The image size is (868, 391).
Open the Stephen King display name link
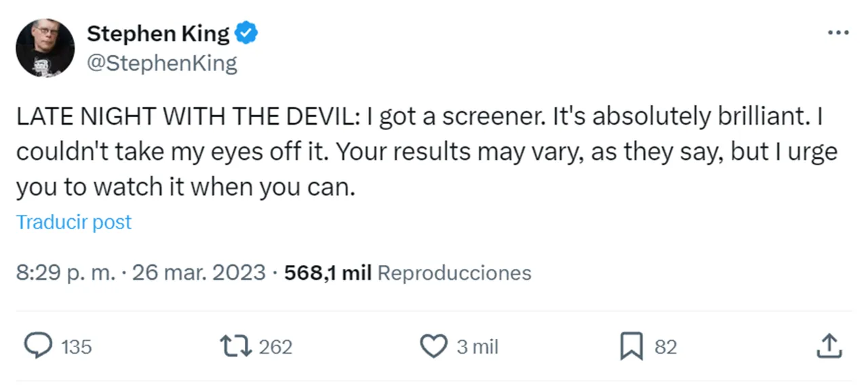pos(158,33)
